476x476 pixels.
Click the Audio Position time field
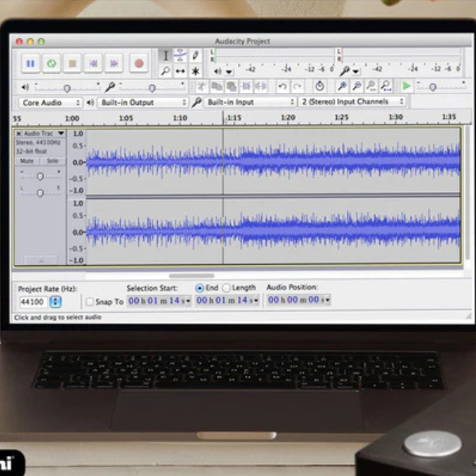[x=299, y=300]
